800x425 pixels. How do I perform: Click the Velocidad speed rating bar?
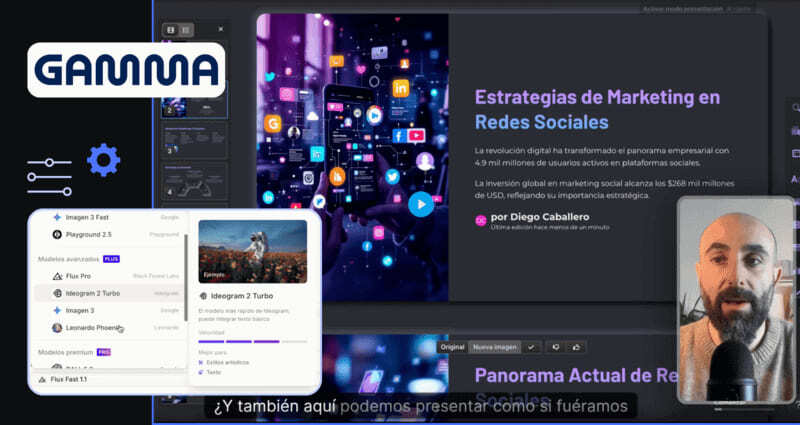pos(253,341)
